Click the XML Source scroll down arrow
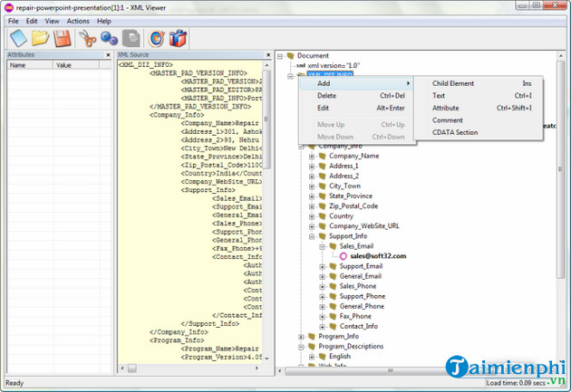This screenshot has width=571, height=392. [x=266, y=359]
